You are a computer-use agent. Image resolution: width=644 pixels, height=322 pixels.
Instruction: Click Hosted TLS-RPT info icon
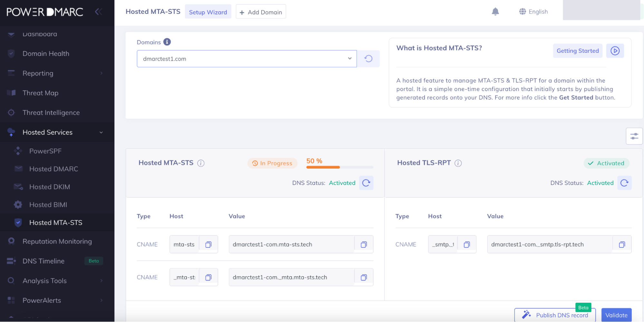point(458,163)
